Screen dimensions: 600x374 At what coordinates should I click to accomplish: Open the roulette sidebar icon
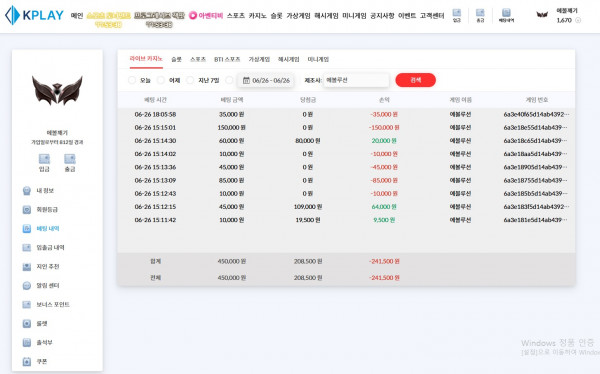pyautogui.click(x=26, y=323)
